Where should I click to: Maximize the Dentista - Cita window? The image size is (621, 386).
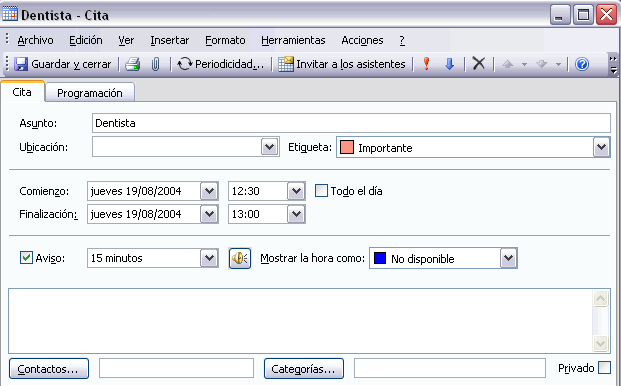coord(583,15)
